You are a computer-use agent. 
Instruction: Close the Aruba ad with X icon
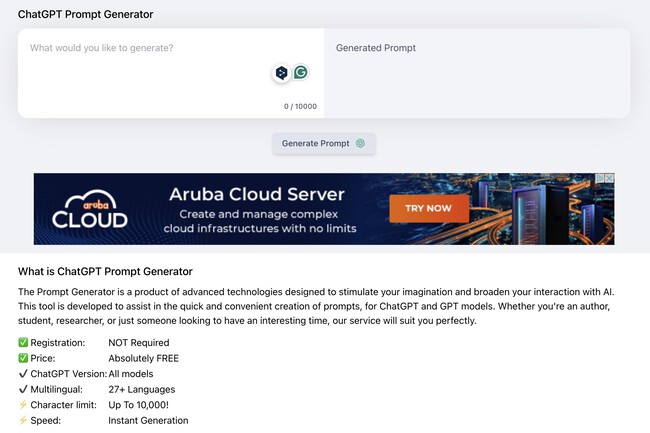(608, 179)
